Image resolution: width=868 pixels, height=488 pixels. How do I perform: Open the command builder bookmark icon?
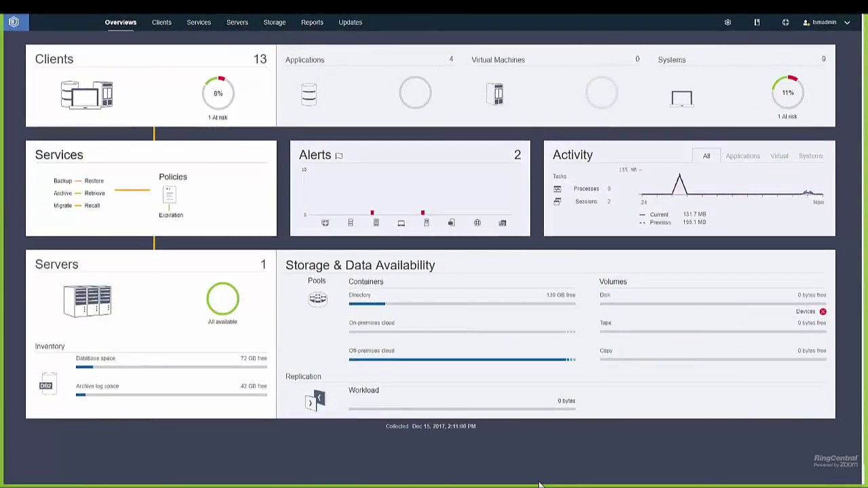click(757, 22)
